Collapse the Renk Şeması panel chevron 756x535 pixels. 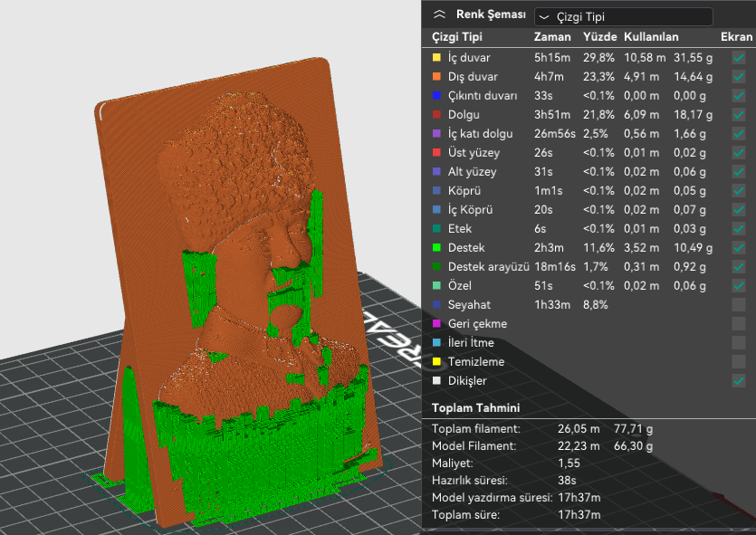coord(439,15)
